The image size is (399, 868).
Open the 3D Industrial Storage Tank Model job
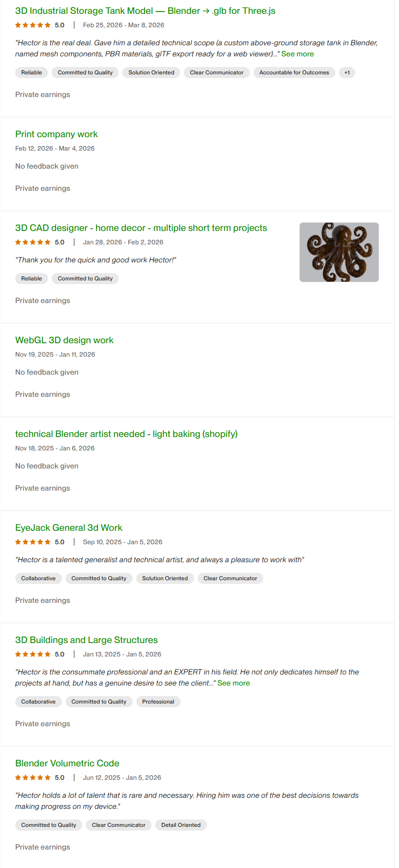(145, 11)
